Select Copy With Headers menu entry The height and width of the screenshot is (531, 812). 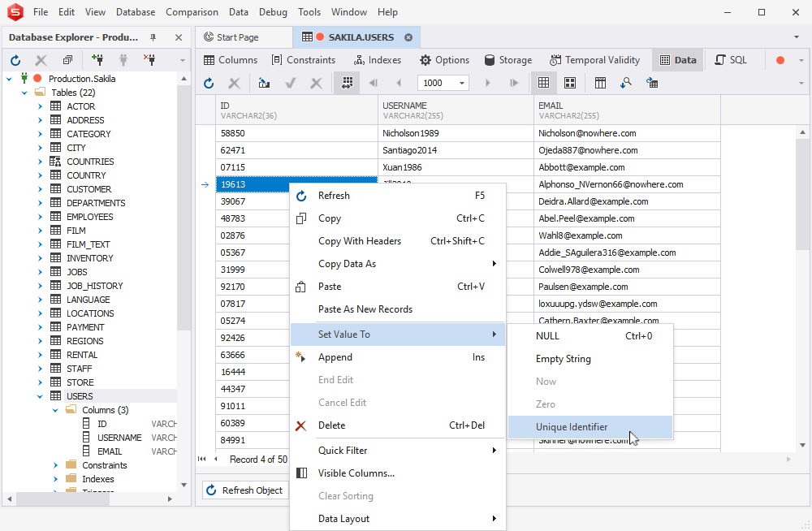tap(397, 241)
